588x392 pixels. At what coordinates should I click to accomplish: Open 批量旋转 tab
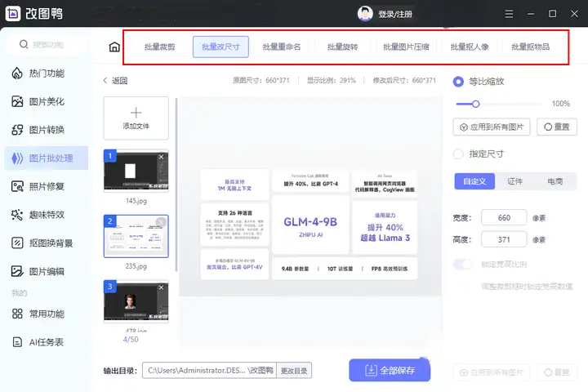click(x=342, y=47)
